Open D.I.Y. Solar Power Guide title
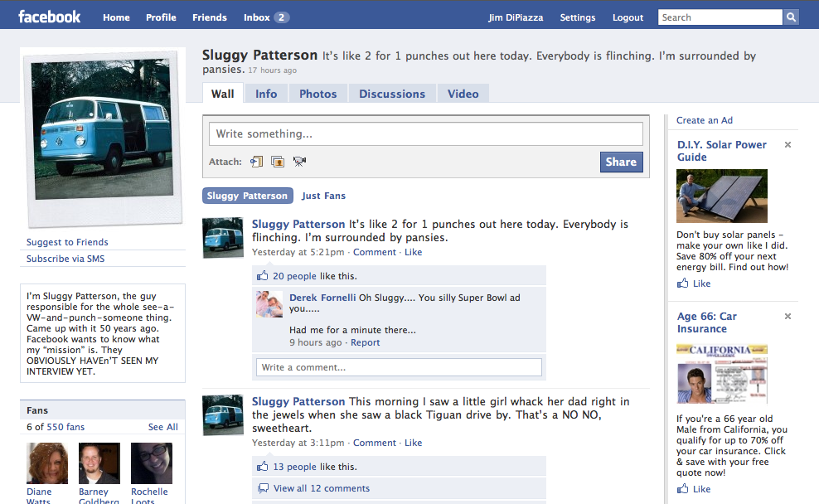This screenshot has width=819, height=504. [x=722, y=150]
